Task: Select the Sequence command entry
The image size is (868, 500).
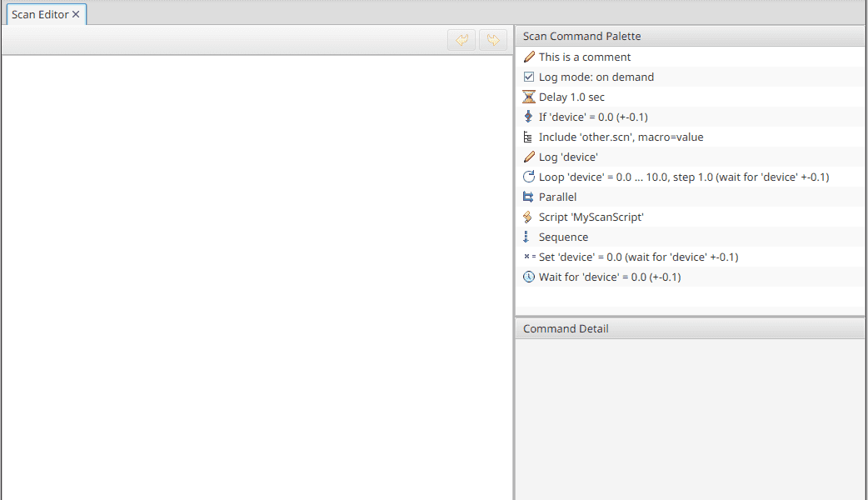Action: click(x=564, y=237)
